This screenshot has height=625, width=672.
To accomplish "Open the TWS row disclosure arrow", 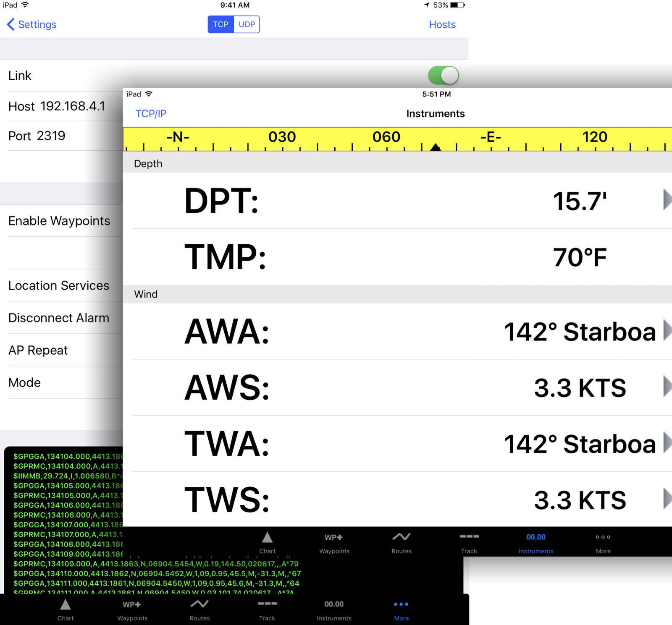I will click(x=666, y=499).
